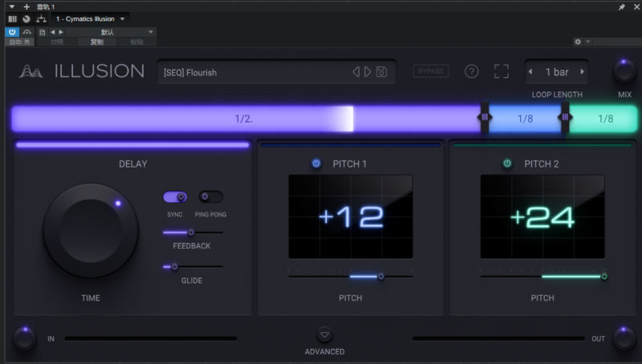Go to previous host preset arrow
Image resolution: width=642 pixels, height=364 pixels.
(52, 32)
